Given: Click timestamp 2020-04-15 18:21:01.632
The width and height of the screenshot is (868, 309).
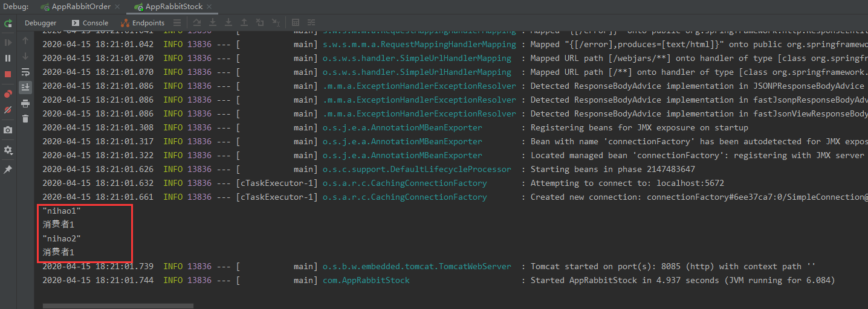Looking at the screenshot, I should coord(98,183).
